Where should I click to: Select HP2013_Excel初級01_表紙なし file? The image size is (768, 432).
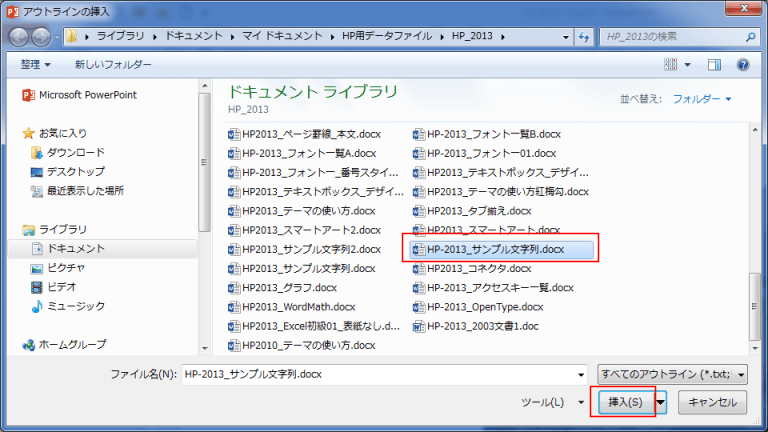coord(313,326)
